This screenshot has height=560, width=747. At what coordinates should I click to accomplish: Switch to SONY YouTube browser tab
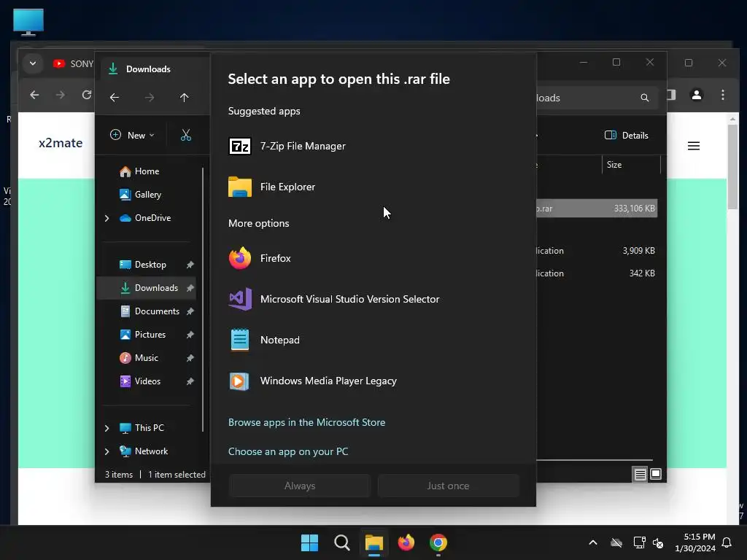pyautogui.click(x=73, y=64)
